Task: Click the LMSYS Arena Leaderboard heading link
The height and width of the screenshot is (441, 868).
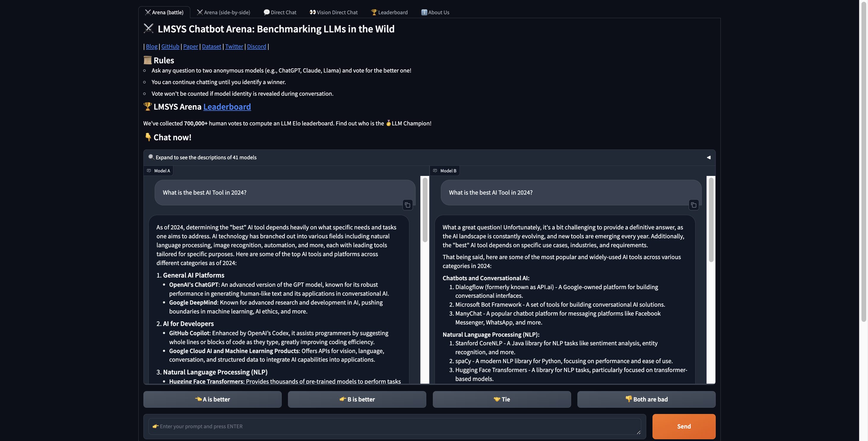Action: pyautogui.click(x=227, y=107)
